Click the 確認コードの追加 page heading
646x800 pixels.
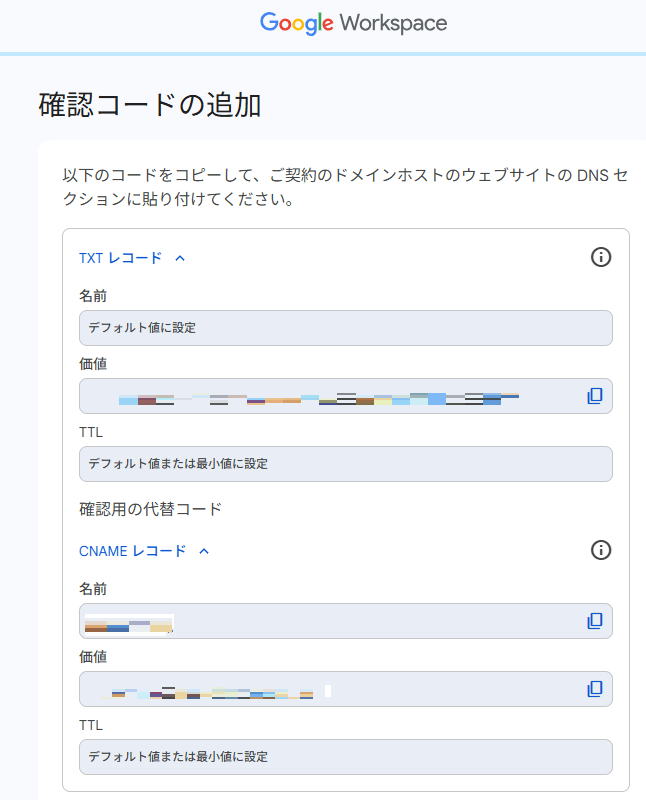150,106
